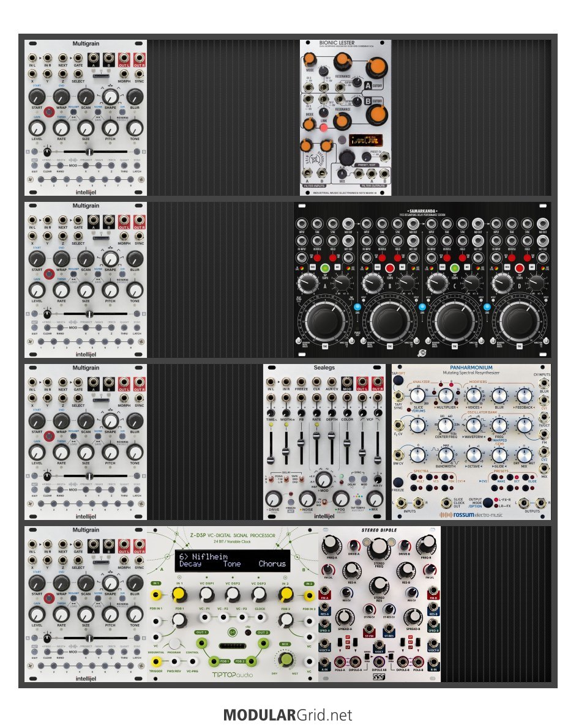The image size is (576, 728).
Task: Click the Sealegs DEPTH fader
Action: pos(332,436)
